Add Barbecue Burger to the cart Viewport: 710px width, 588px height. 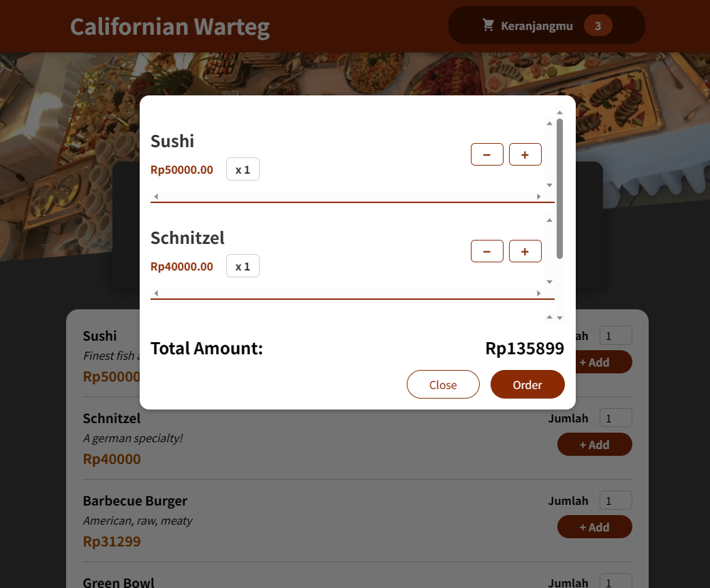click(x=594, y=527)
